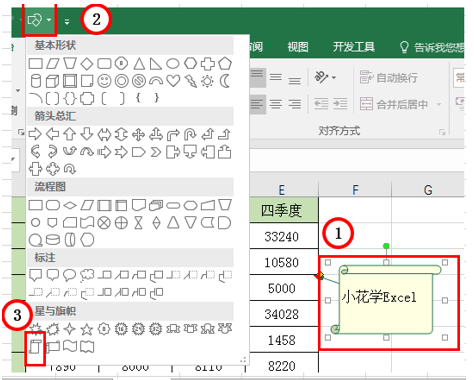This screenshot has width=474, height=380.
Task: Choose the left arrow block shape
Action: (x=52, y=134)
